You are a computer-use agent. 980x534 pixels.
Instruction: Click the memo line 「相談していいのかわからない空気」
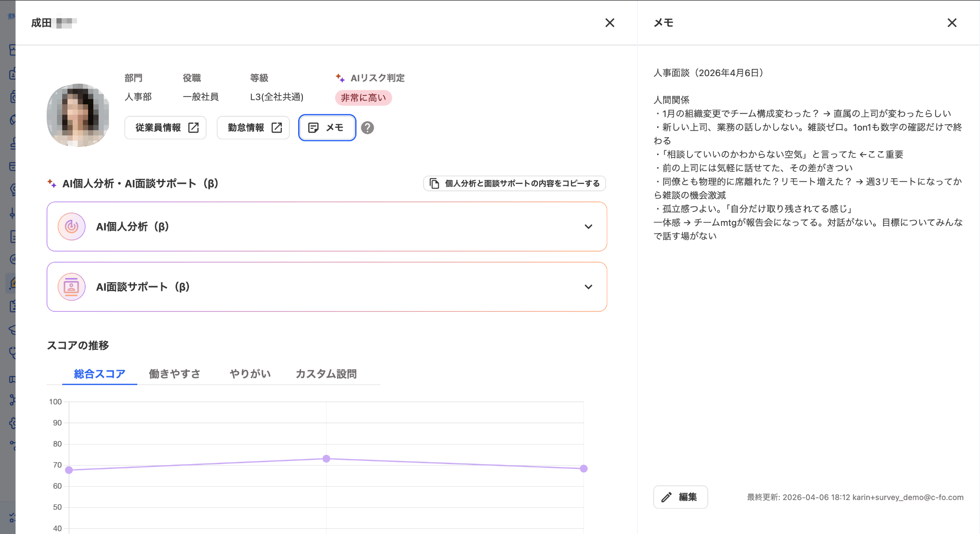(x=779, y=154)
